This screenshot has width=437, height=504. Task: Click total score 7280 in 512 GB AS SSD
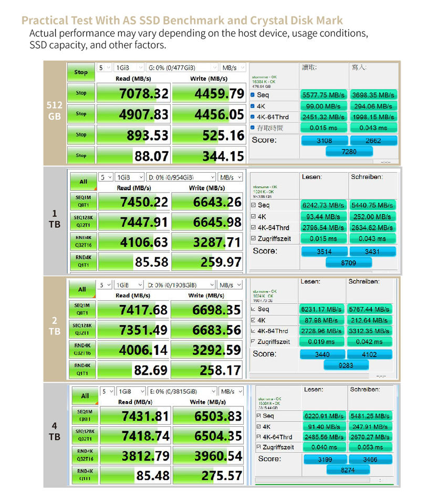click(x=349, y=151)
